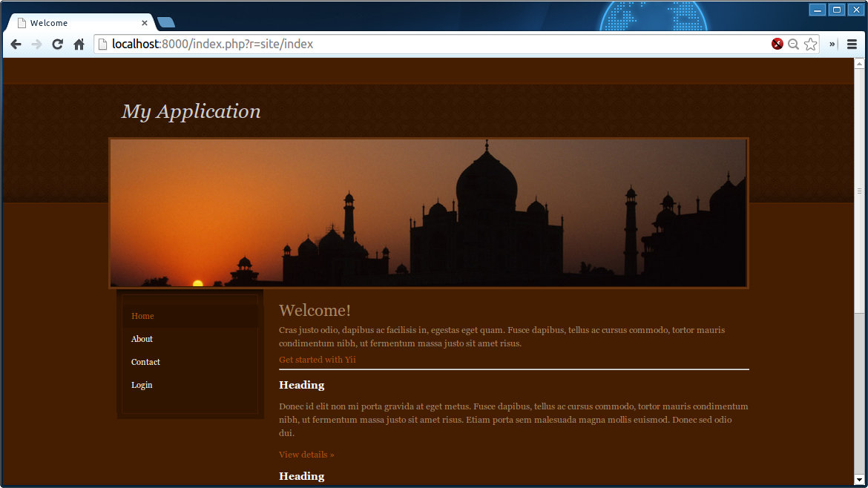Click the 'View details »' link
Screen dimensions: 868x488
(x=306, y=455)
